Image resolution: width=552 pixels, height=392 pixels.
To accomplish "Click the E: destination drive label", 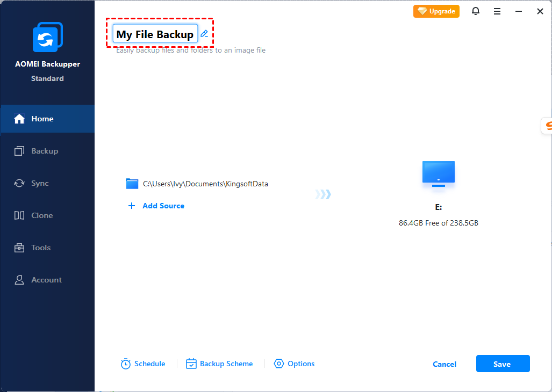I will 439,207.
